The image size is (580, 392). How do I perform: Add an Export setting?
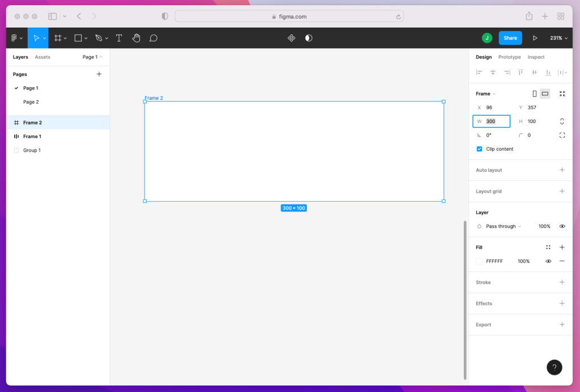[562, 325]
